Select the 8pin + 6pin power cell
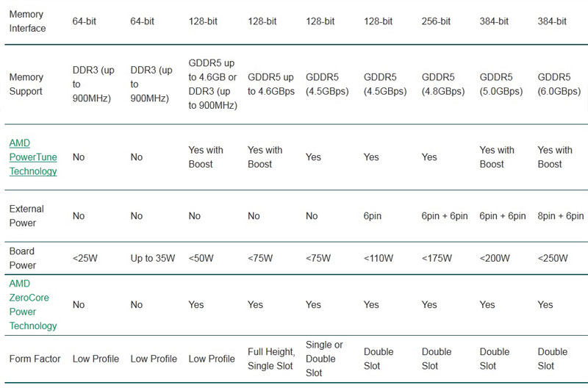The height and width of the screenshot is (388, 588). [561, 216]
